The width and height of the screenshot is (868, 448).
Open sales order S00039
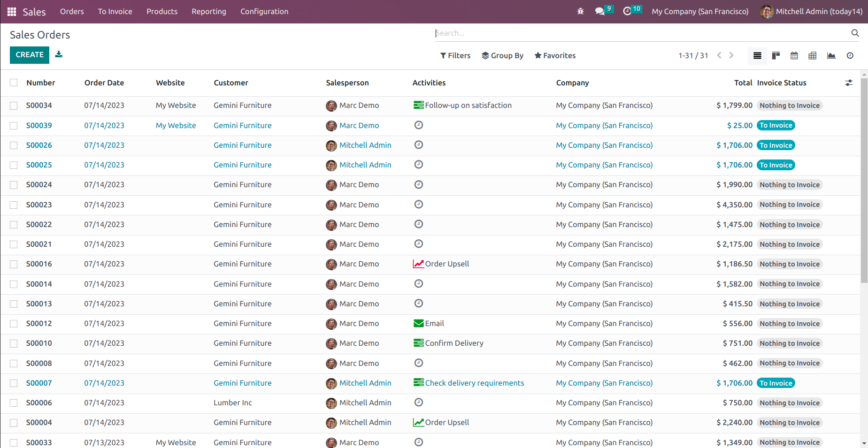click(39, 125)
